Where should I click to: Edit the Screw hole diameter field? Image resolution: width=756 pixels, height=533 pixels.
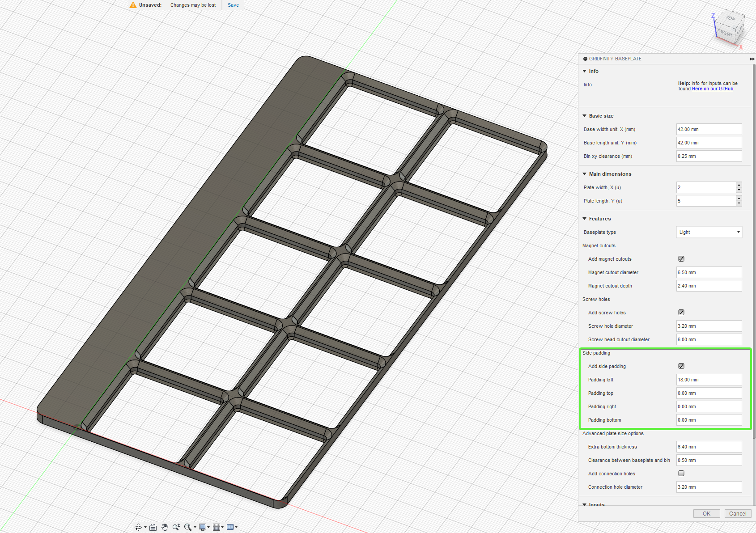[x=709, y=326]
